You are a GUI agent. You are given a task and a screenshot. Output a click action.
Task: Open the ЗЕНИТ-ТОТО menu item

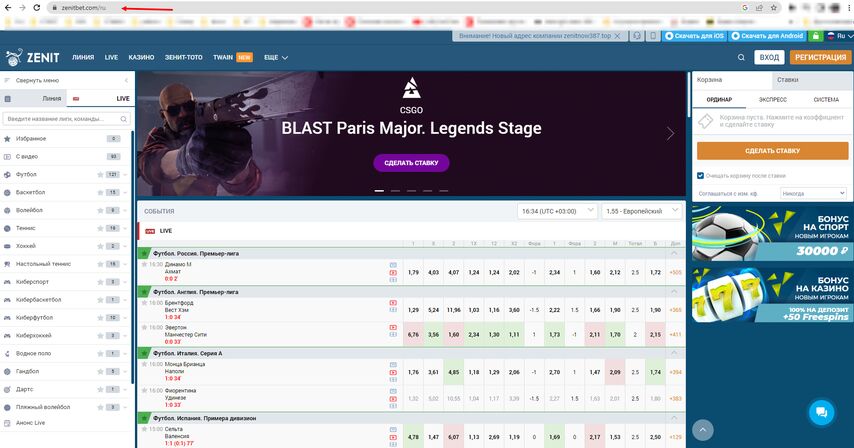[184, 57]
